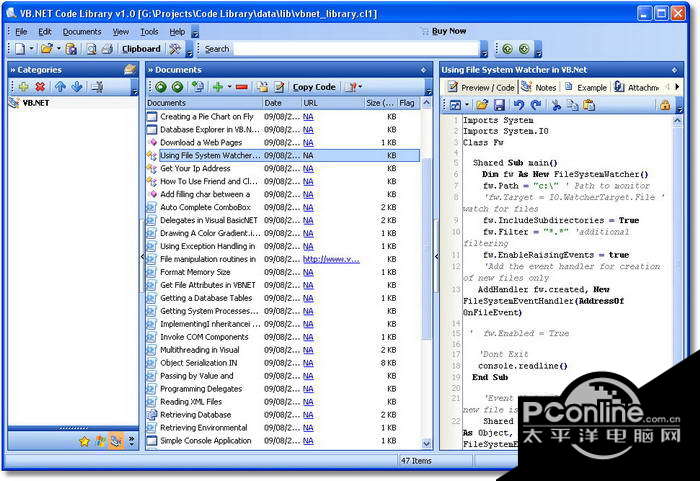
Task: Delete category with the red X icon
Action: click(40, 87)
